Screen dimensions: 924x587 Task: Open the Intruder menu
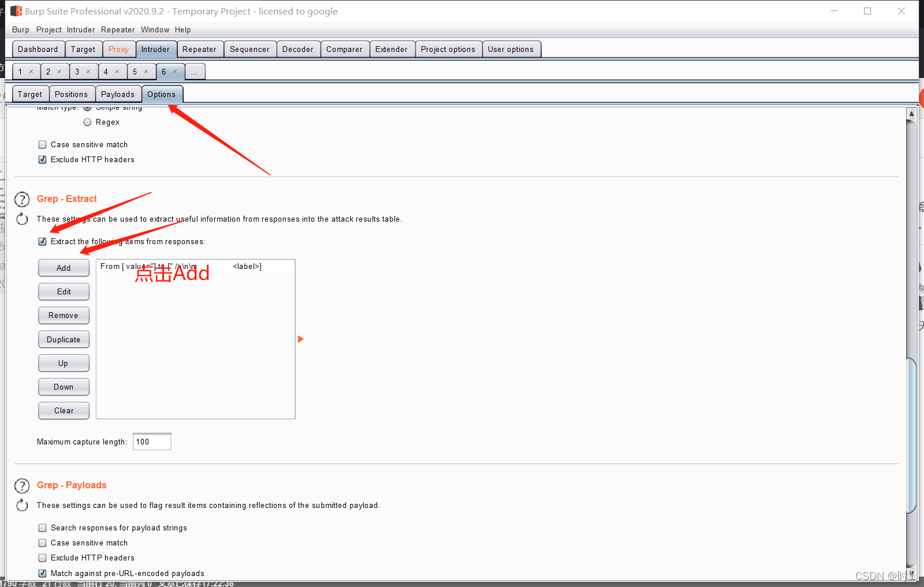coord(81,30)
